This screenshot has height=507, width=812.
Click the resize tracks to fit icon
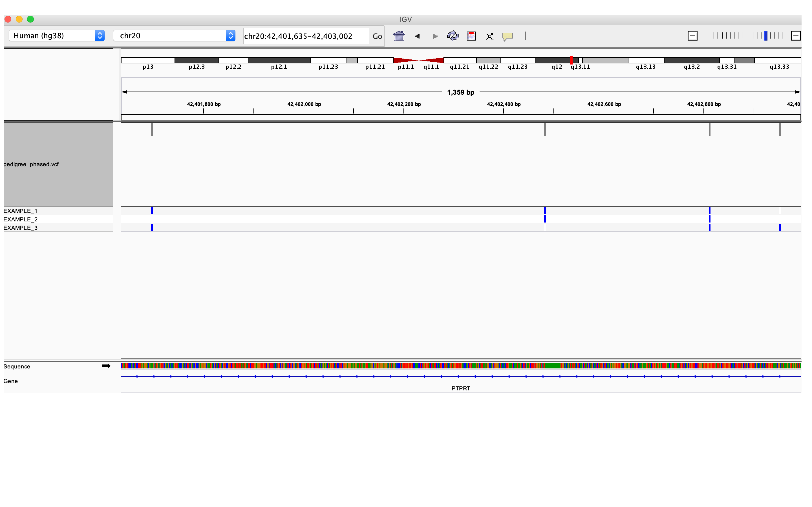(x=489, y=36)
